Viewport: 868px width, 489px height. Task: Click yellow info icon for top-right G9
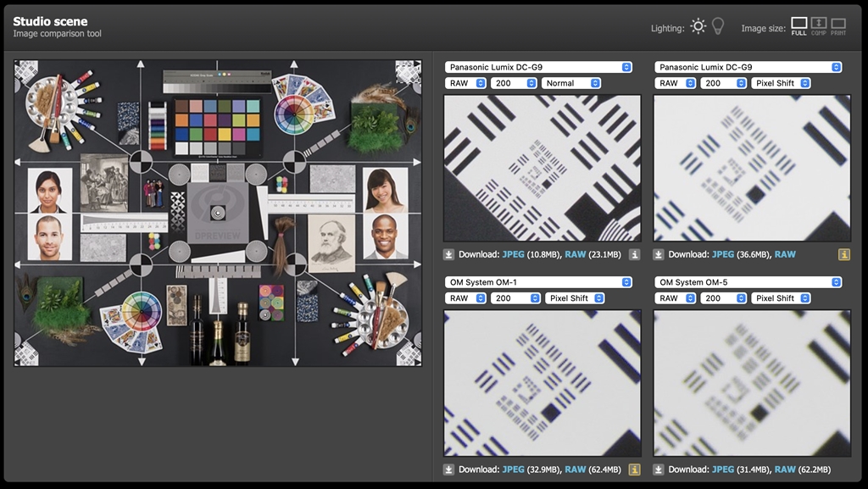point(844,254)
